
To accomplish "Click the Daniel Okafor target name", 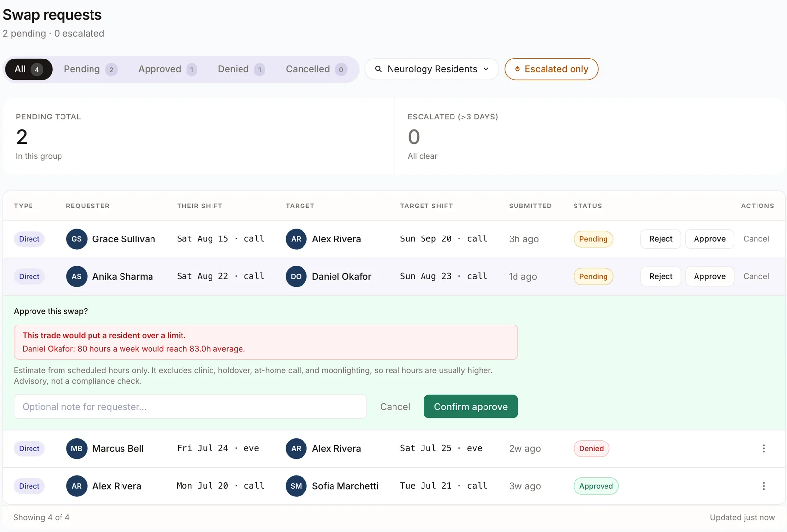I will pos(341,276).
